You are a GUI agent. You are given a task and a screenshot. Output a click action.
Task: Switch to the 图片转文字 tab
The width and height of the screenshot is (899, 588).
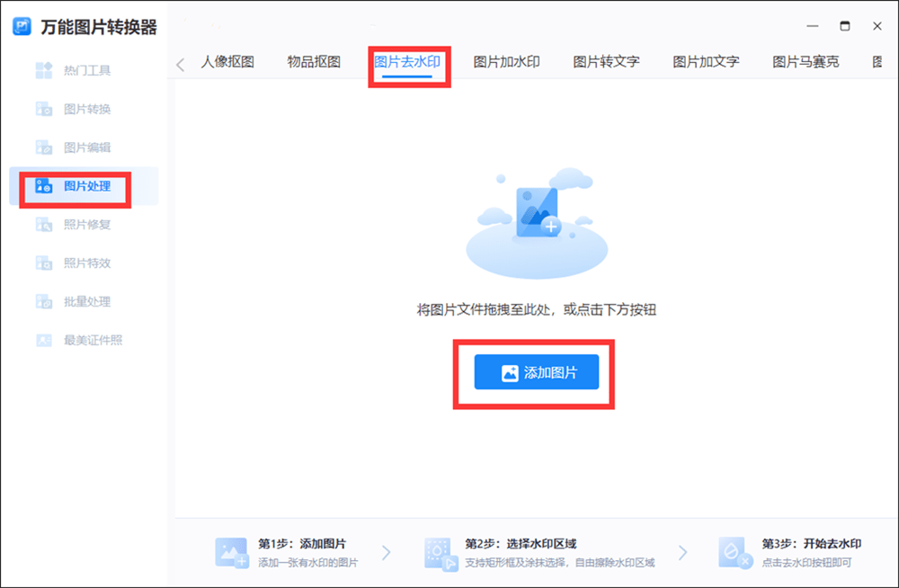tap(606, 62)
